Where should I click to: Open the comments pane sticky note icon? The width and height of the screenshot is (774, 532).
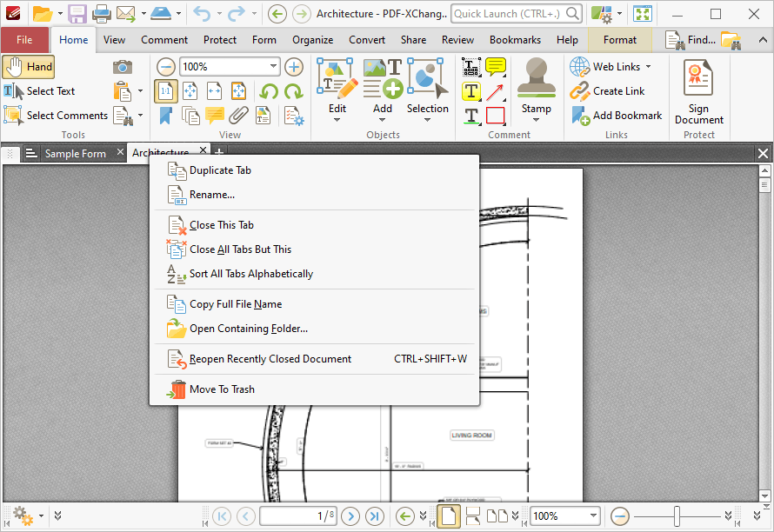coord(214,116)
